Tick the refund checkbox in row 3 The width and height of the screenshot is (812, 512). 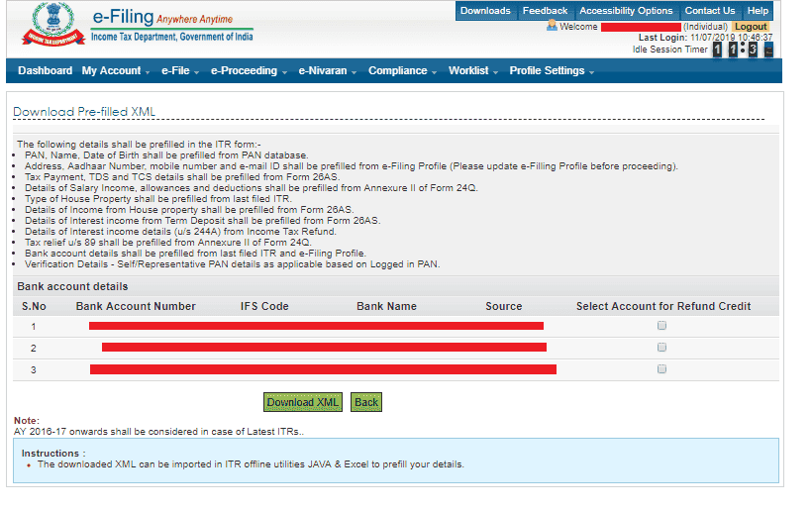pyautogui.click(x=661, y=369)
